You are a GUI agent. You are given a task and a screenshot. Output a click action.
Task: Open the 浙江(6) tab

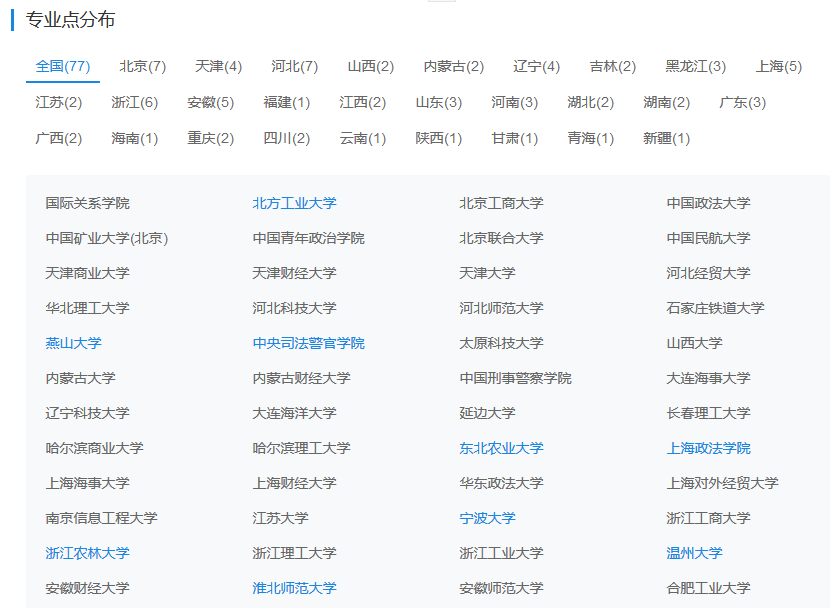coord(134,103)
